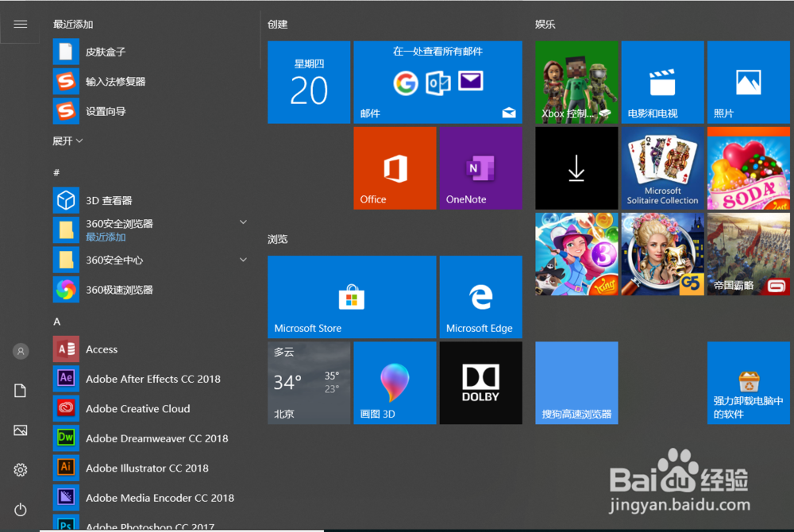Screen dimensions: 794x532
Task: Open Adobe Dreamweaver CC 2018
Action: [152, 438]
